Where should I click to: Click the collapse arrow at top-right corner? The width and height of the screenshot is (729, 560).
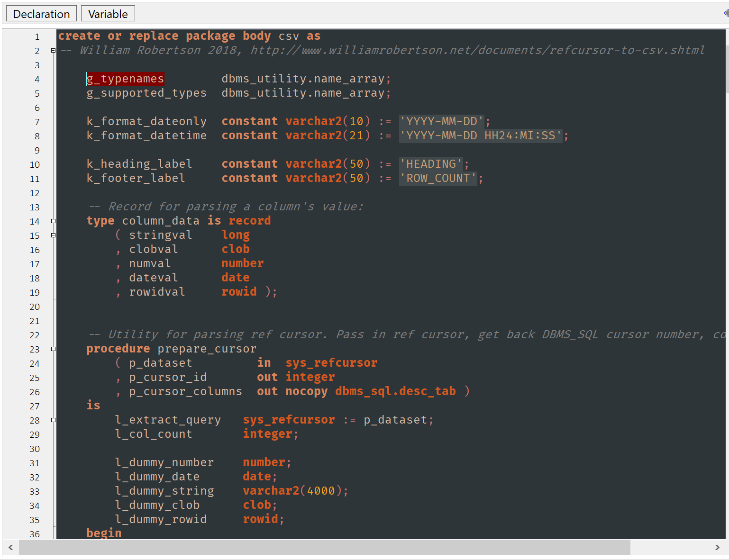click(x=726, y=13)
